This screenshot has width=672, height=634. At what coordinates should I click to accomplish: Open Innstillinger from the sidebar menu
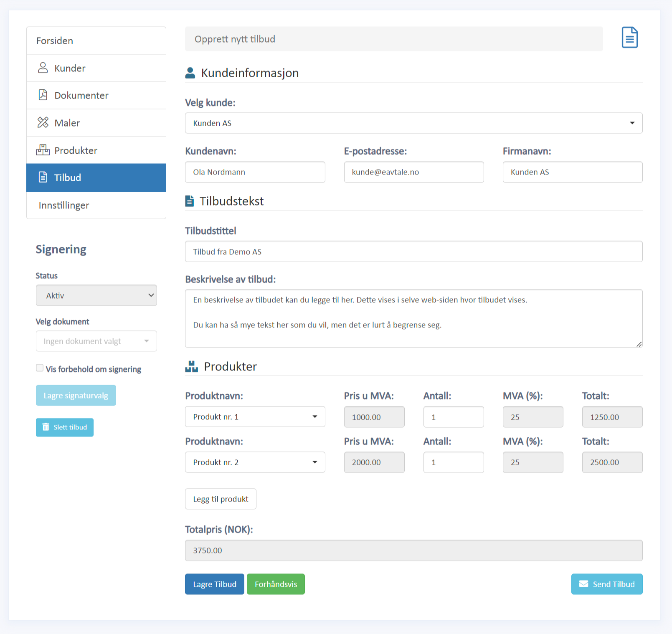point(64,205)
